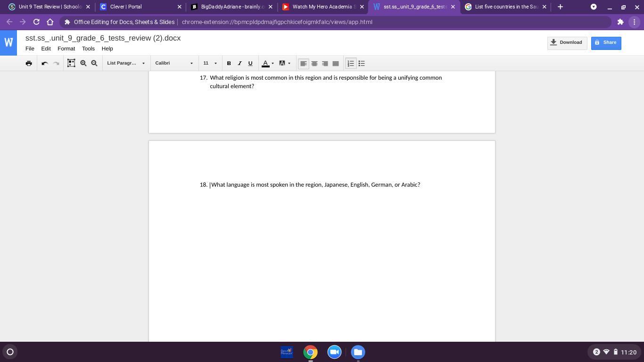The width and height of the screenshot is (644, 362).
Task: Open the Format menu
Action: (x=66, y=49)
